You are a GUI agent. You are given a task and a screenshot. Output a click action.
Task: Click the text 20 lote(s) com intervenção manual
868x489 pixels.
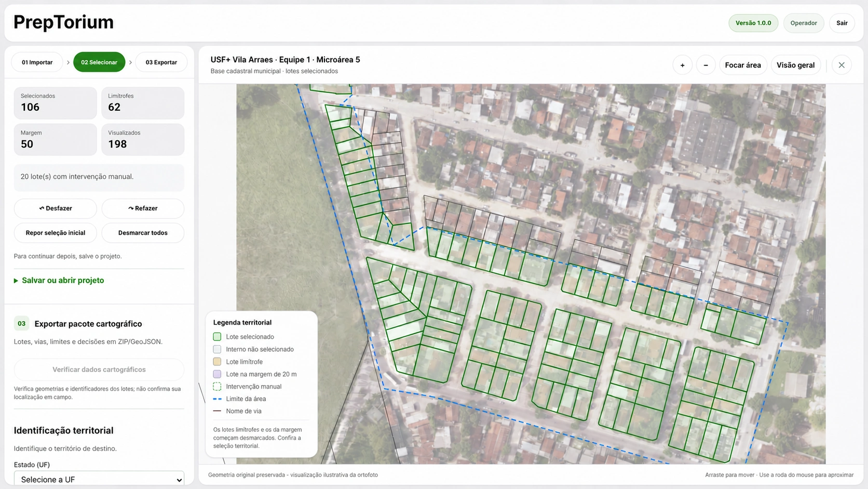point(77,177)
